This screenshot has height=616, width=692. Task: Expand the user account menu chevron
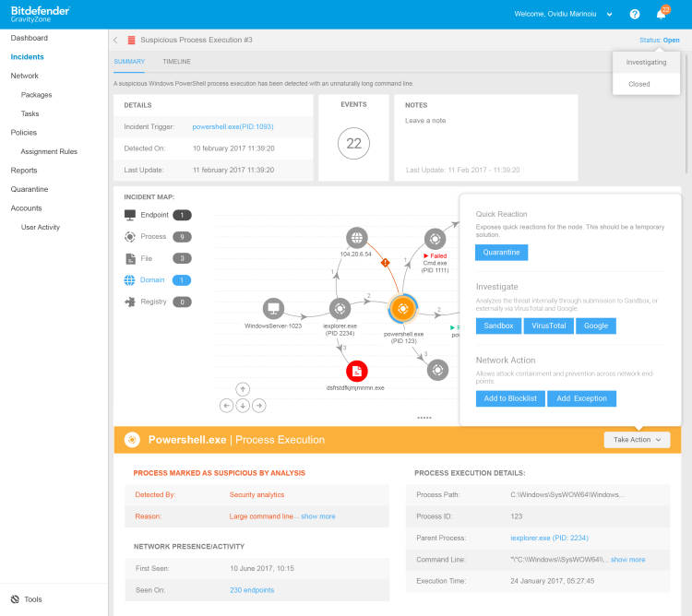(610, 15)
